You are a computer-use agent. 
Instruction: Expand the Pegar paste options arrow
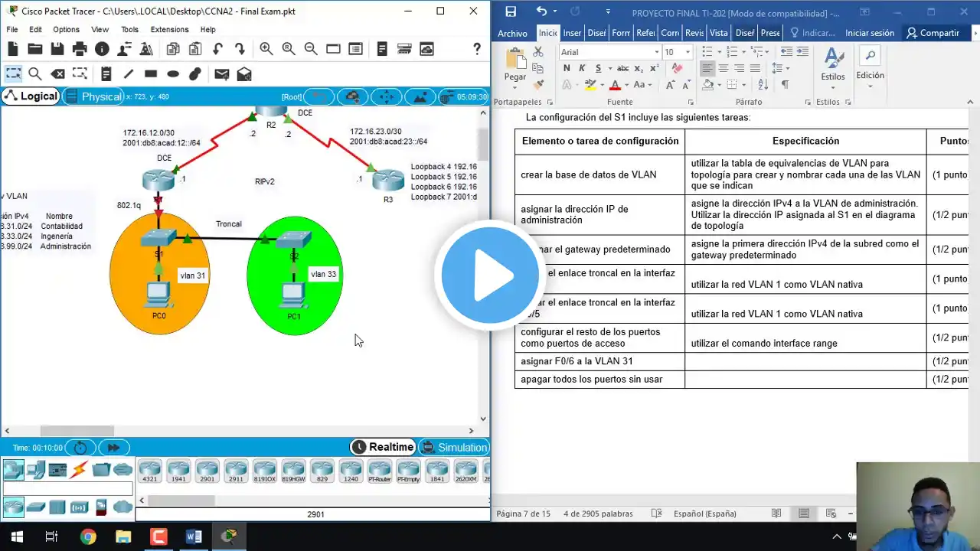(x=515, y=86)
